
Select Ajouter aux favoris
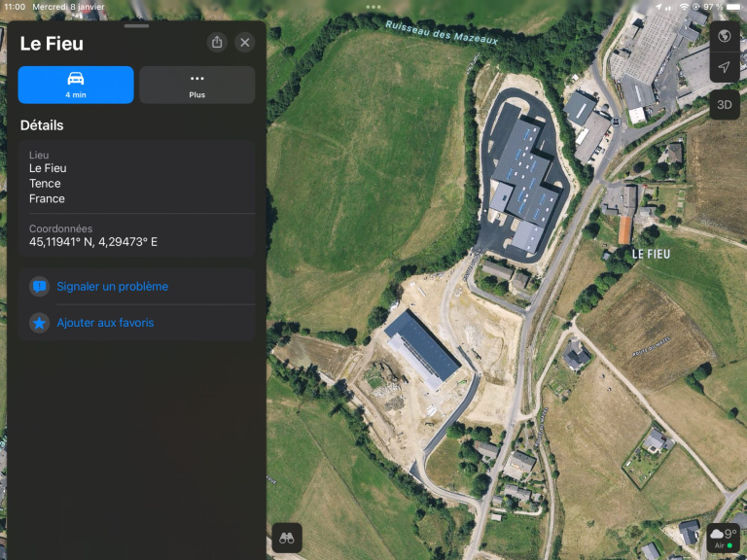[105, 323]
